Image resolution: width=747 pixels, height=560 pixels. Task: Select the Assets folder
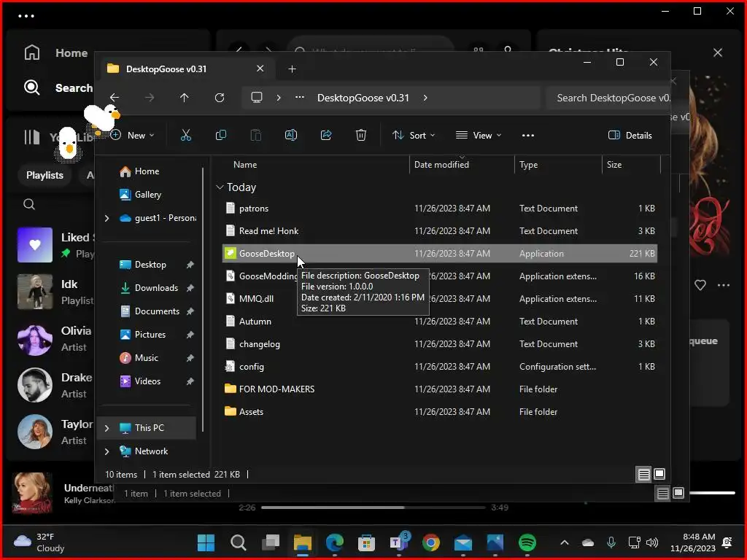439,412
